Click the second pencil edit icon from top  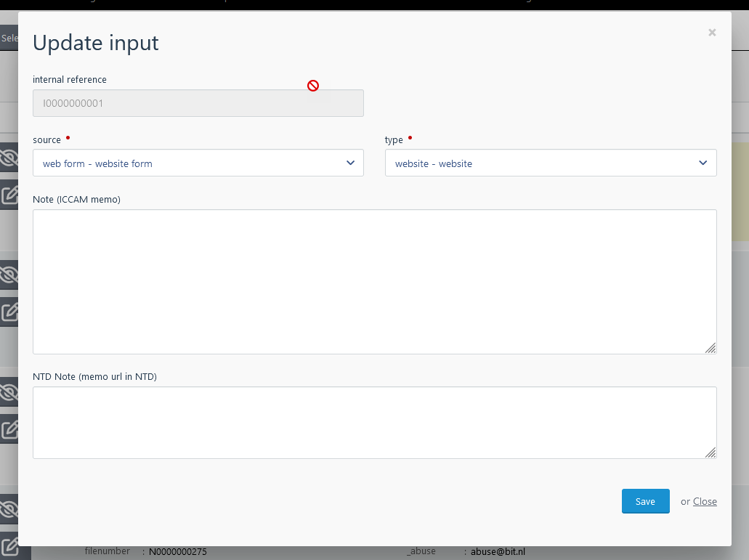click(8, 312)
